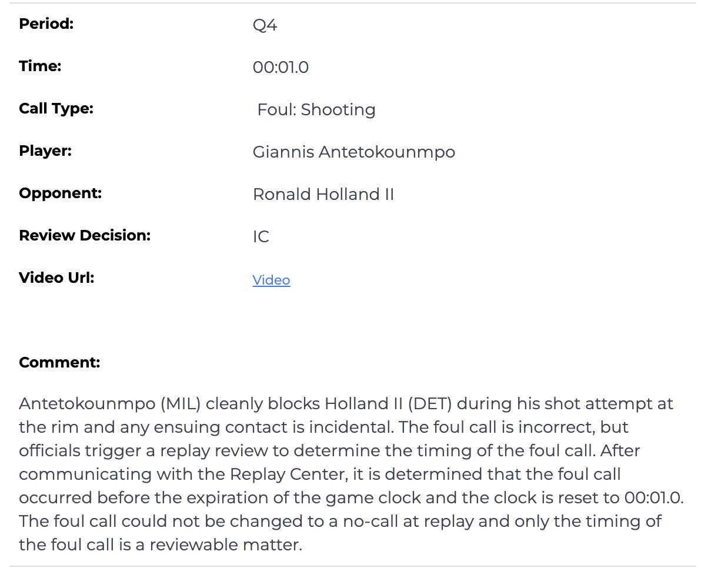Click the Comment heading
This screenshot has height=588, width=701.
59,362
